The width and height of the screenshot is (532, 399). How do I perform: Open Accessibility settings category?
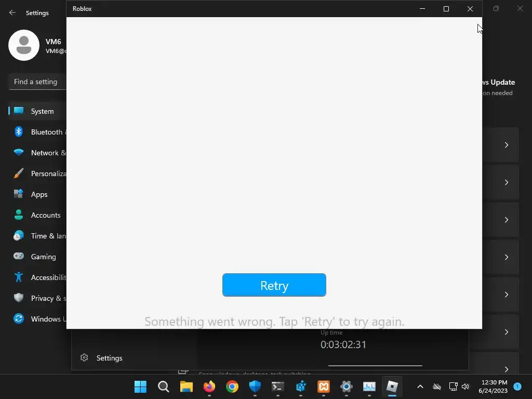pyautogui.click(x=37, y=277)
